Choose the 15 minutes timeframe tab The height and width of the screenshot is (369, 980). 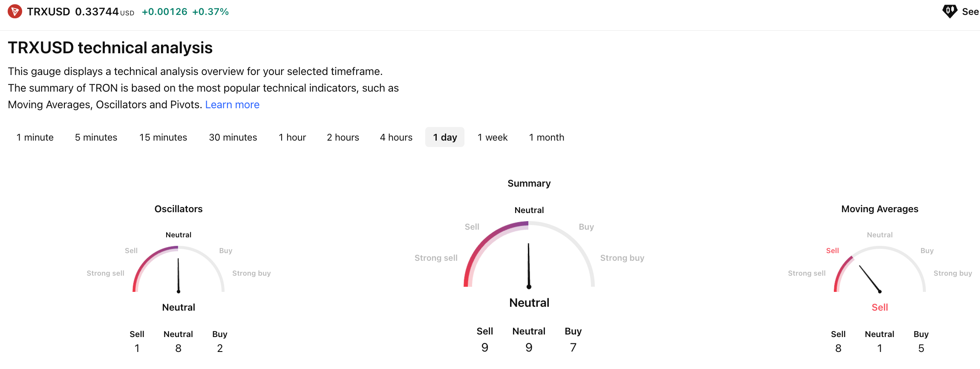click(x=163, y=137)
